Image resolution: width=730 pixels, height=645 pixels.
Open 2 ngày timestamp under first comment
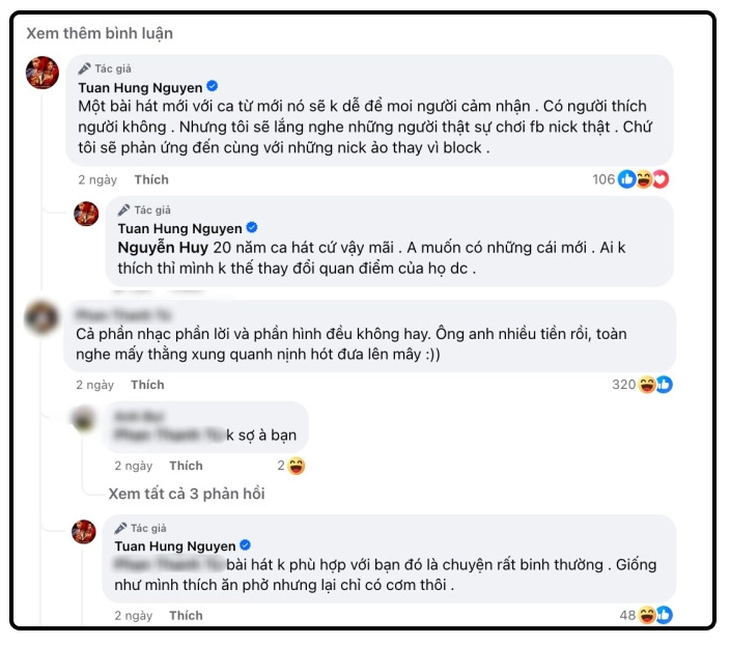point(97,180)
